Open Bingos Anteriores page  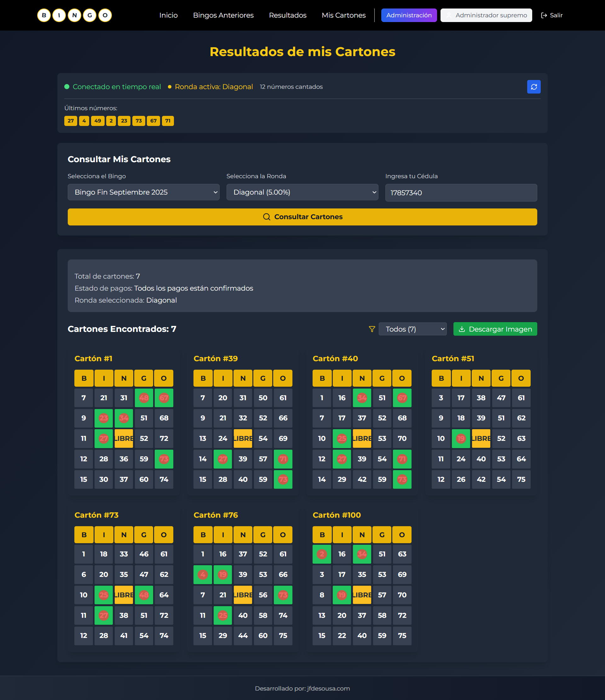tap(223, 15)
